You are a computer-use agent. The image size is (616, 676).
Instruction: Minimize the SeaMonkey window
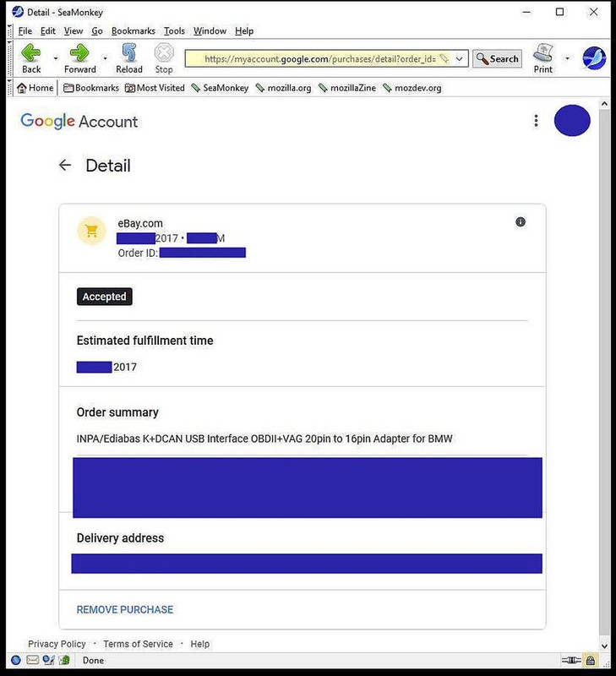[526, 12]
